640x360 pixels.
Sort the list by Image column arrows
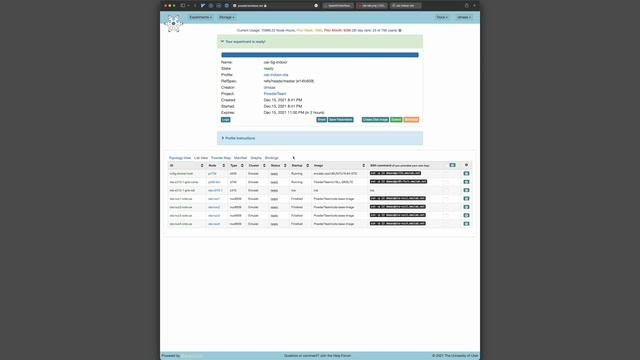(x=363, y=165)
